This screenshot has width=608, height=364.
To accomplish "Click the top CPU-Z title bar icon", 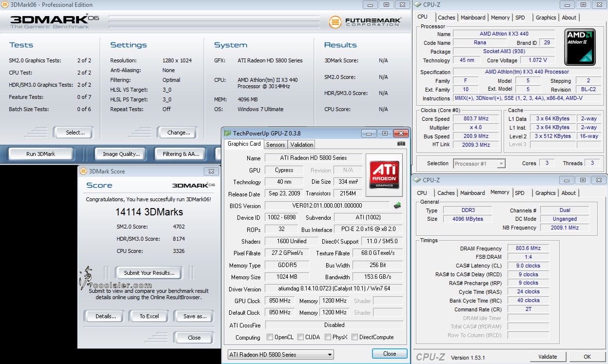I will [x=417, y=5].
